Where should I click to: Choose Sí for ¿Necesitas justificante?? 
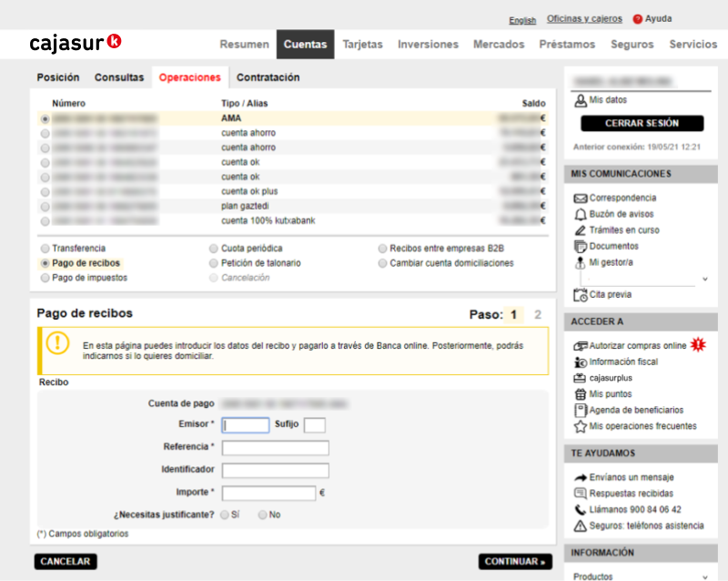(225, 515)
